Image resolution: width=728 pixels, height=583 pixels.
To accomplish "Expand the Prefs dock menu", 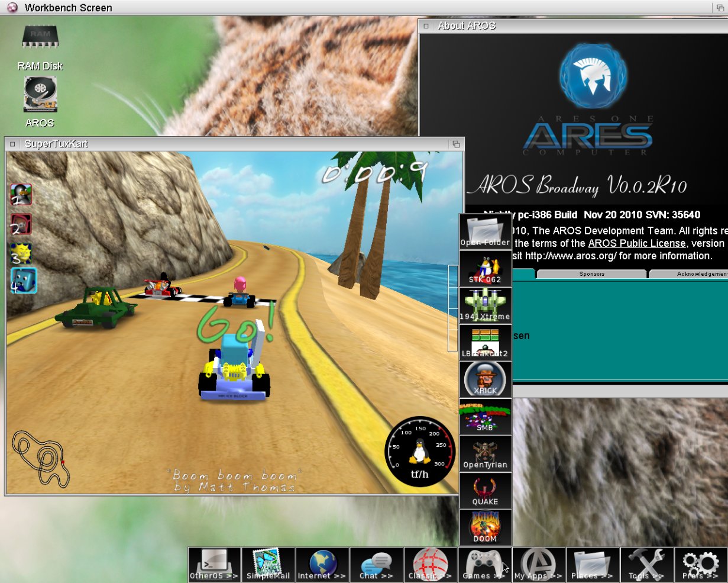I will coord(701,565).
